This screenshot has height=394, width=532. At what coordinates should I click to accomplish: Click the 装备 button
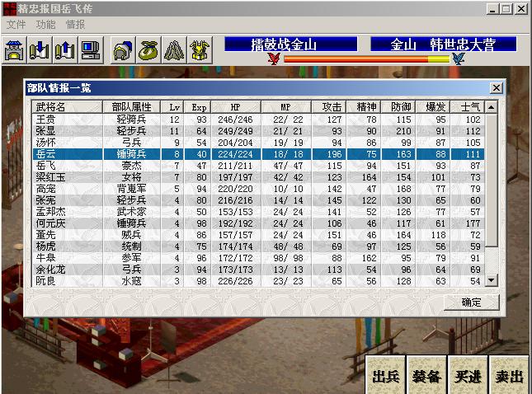pos(426,376)
